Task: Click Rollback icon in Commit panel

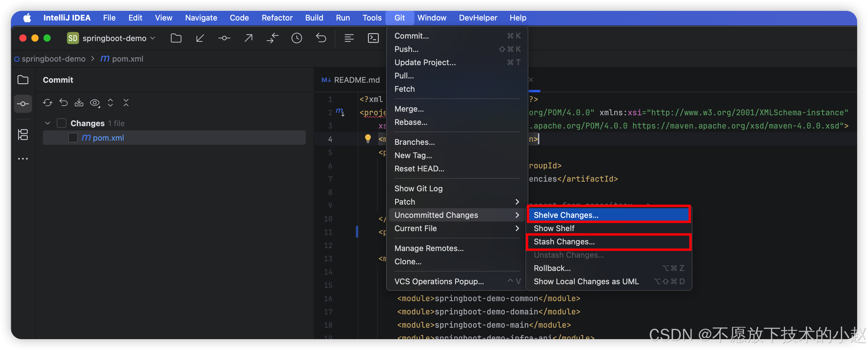Action: [63, 103]
